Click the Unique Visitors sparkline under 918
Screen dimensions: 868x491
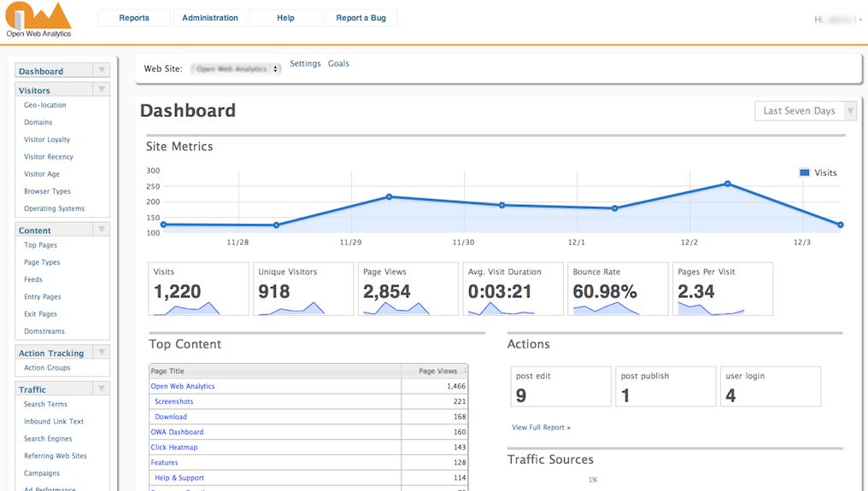coord(291,308)
